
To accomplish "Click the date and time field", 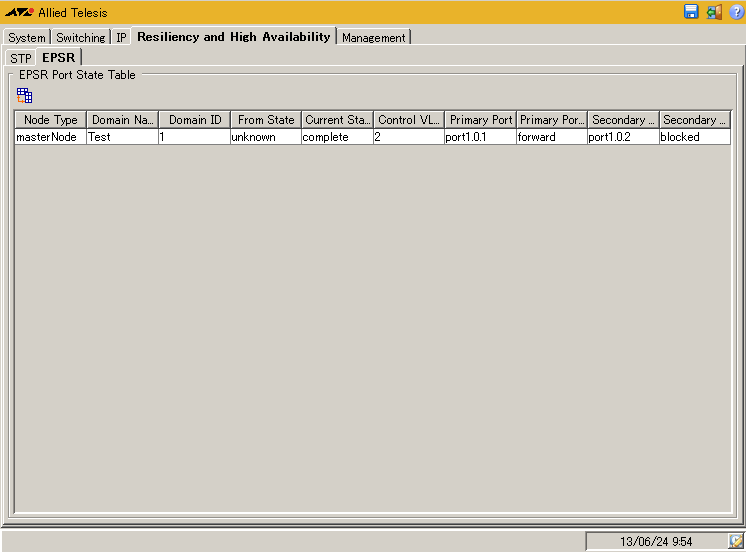I will coord(655,541).
